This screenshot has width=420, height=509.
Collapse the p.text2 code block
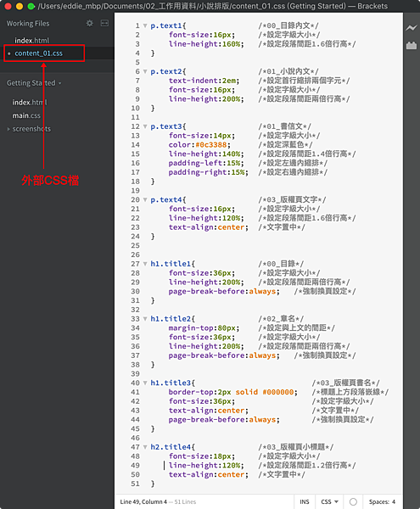click(145, 71)
